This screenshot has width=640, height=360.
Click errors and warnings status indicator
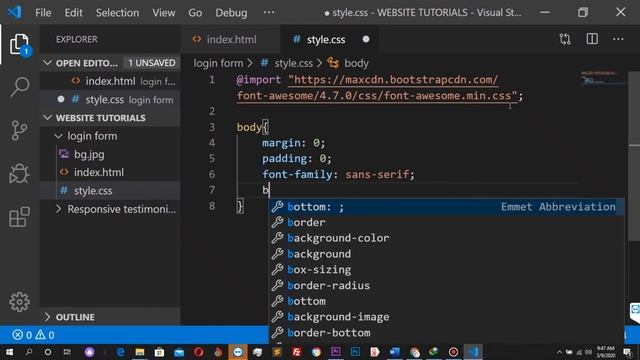click(33, 335)
